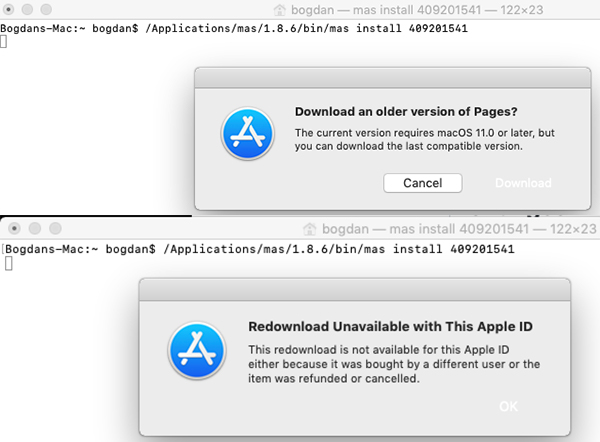Click 'Redownload Unavailable with This Apple ID' heading

coord(390,326)
